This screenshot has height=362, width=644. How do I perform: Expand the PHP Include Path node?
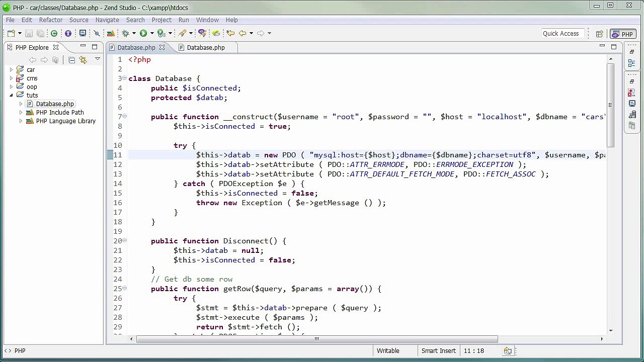tap(21, 113)
